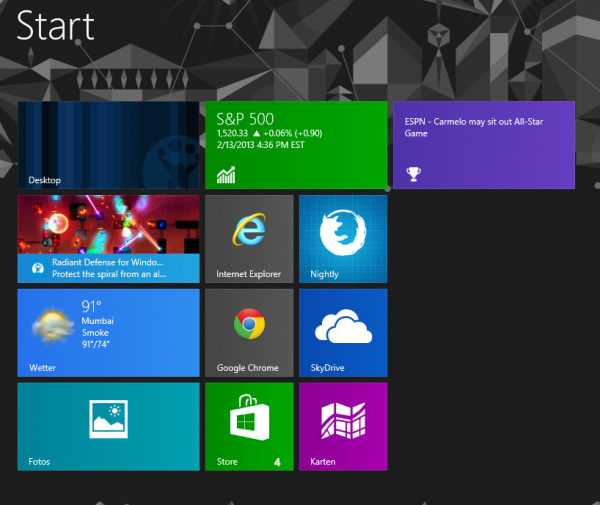Launch Firefox Nightly icon
Screen dimensions: 600x505
[x=343, y=232]
